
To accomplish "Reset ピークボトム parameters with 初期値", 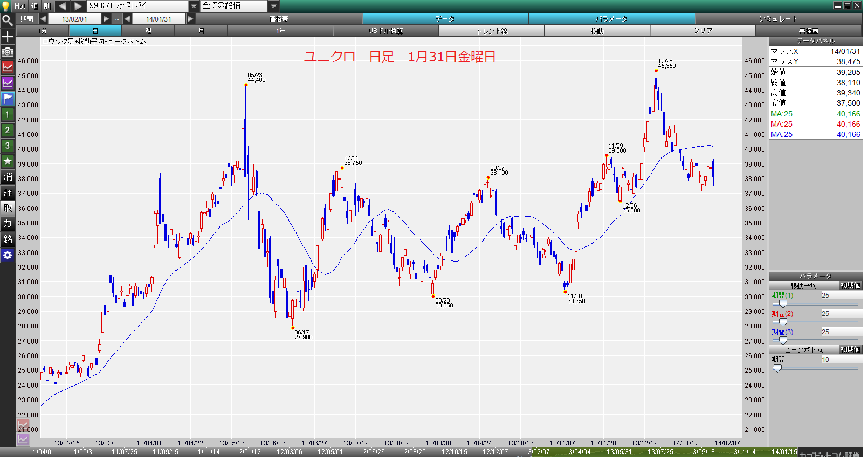I will [850, 349].
